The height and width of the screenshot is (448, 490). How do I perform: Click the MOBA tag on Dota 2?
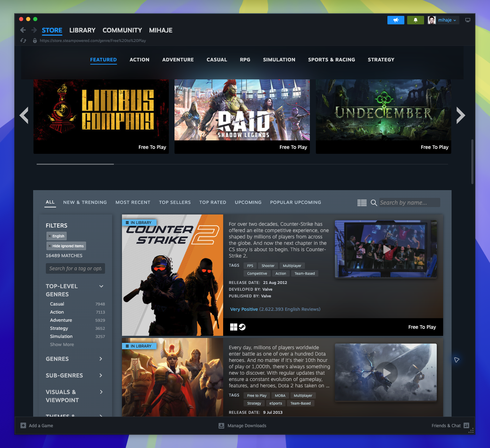(280, 395)
